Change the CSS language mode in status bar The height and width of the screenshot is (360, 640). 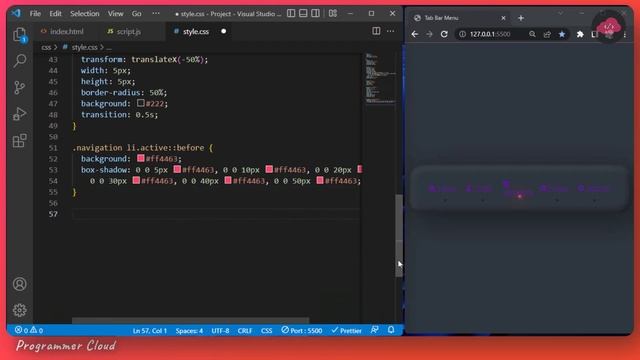pos(267,331)
